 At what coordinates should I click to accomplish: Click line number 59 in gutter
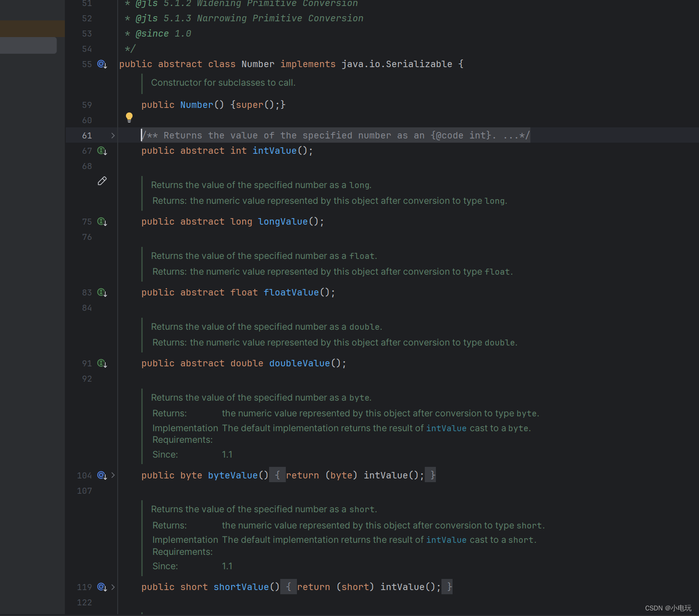pyautogui.click(x=87, y=105)
